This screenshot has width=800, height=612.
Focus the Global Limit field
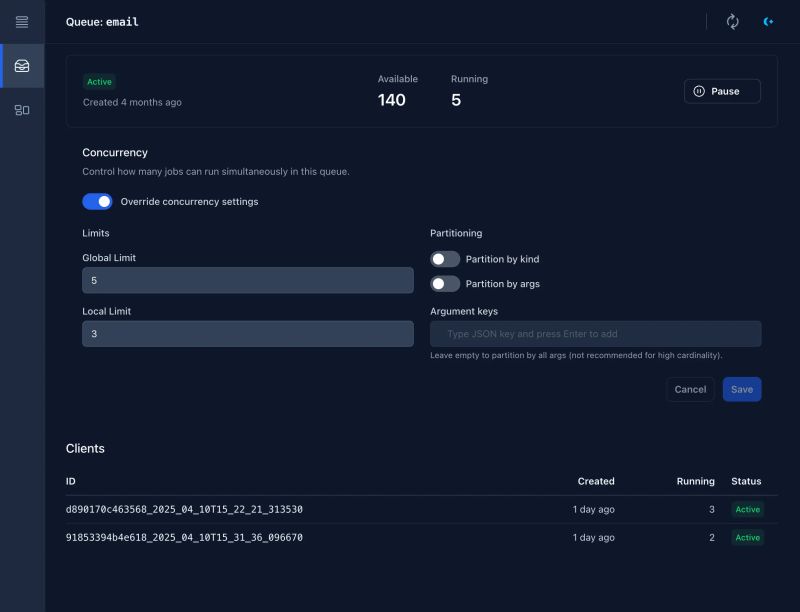click(x=248, y=280)
